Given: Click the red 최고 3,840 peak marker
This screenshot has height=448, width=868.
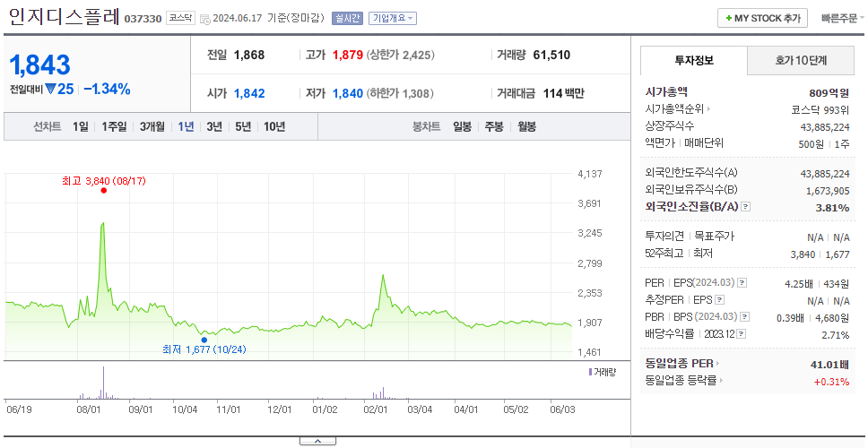Looking at the screenshot, I should click(x=103, y=191).
